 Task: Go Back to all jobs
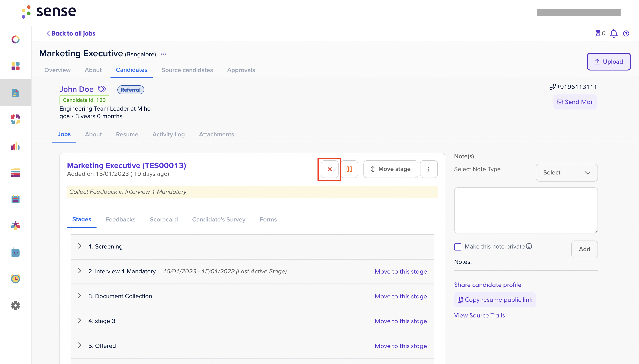click(71, 33)
